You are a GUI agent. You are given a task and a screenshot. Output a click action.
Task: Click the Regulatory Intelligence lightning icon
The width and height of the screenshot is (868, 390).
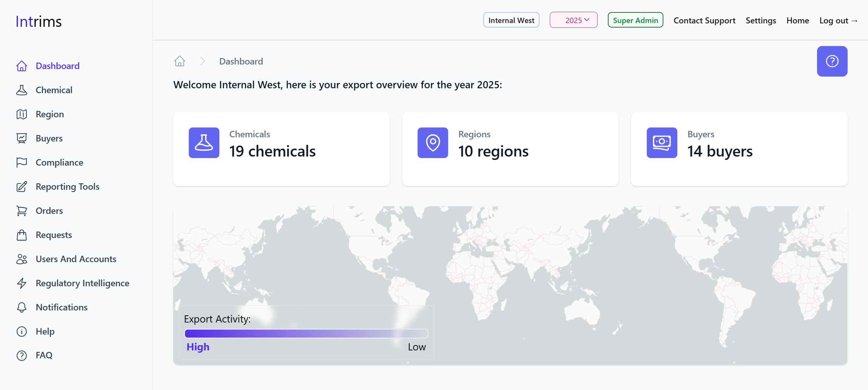pyautogui.click(x=22, y=283)
